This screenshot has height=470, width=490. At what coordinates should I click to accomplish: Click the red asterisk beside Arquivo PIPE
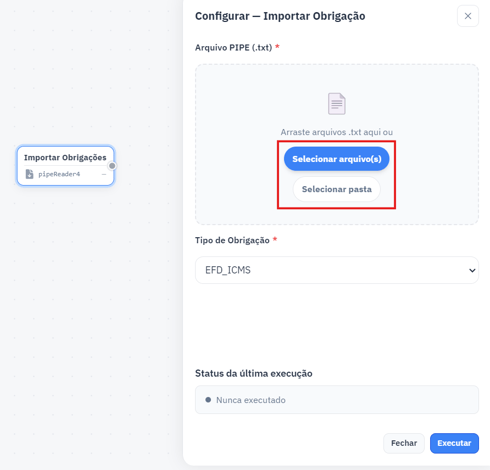pos(277,47)
